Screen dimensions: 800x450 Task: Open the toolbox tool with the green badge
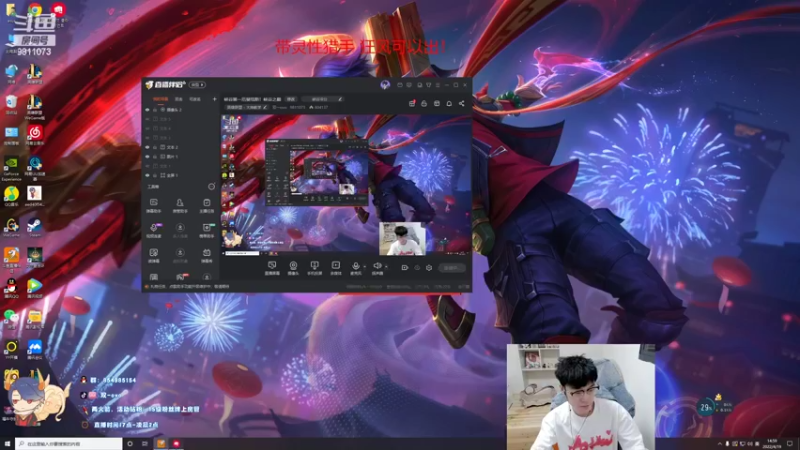[x=207, y=230]
